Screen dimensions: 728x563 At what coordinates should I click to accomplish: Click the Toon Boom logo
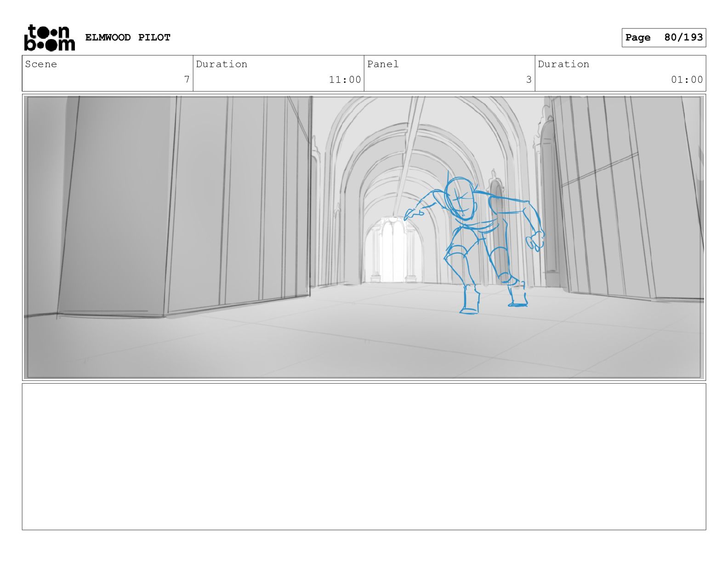pyautogui.click(x=49, y=38)
